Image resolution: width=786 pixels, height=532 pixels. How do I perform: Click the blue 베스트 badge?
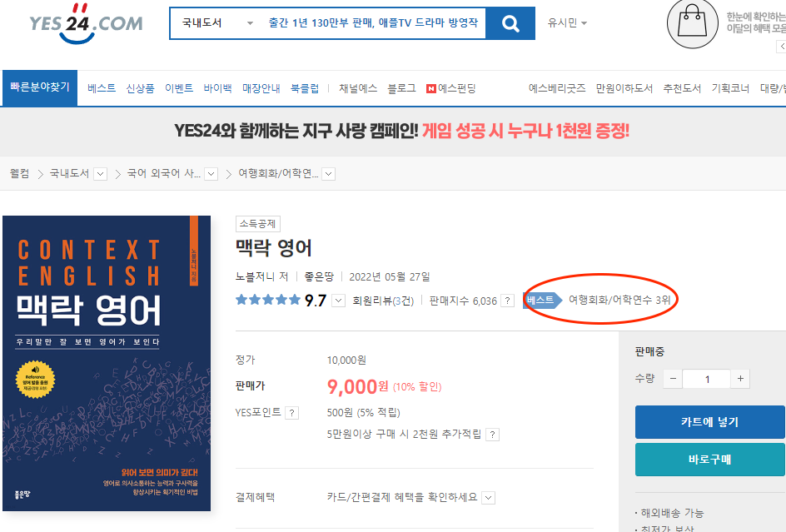[x=542, y=301]
